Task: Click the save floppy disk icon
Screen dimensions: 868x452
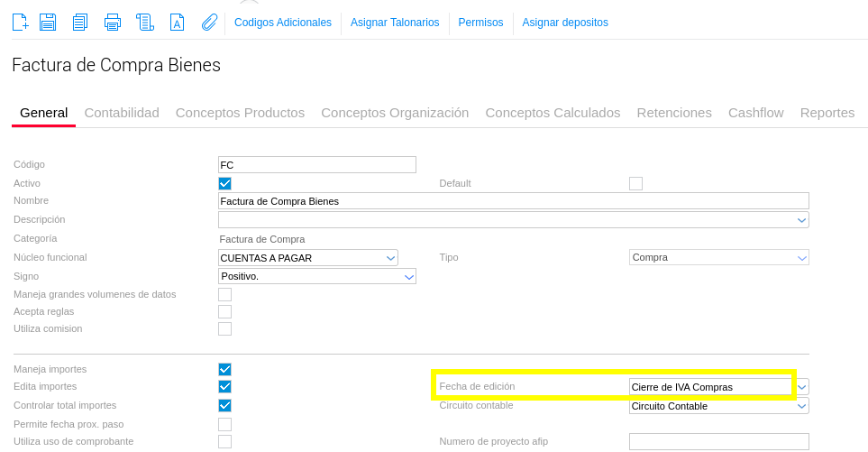Action: (x=48, y=23)
